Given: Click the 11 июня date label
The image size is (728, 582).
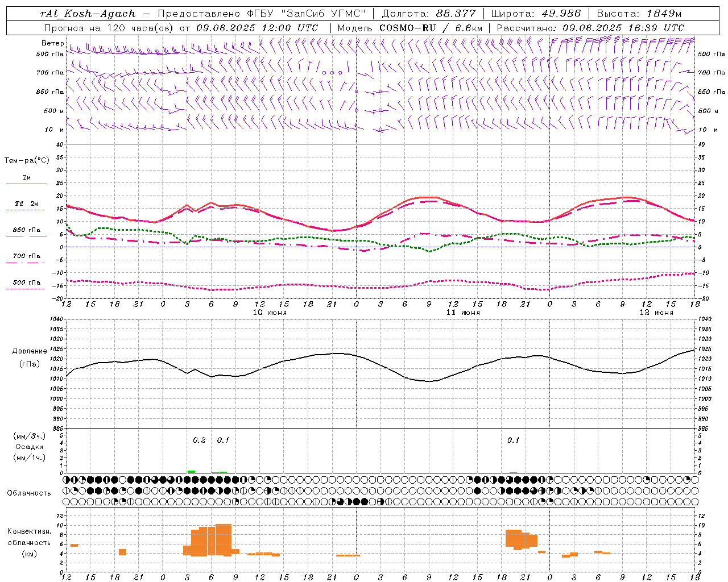Looking at the screenshot, I should click(463, 313).
